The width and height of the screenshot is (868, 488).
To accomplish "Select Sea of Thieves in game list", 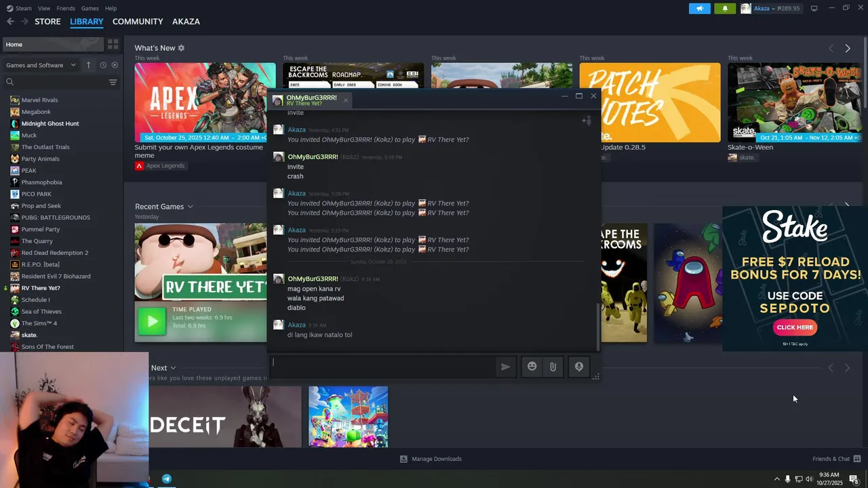I will pyautogui.click(x=41, y=311).
